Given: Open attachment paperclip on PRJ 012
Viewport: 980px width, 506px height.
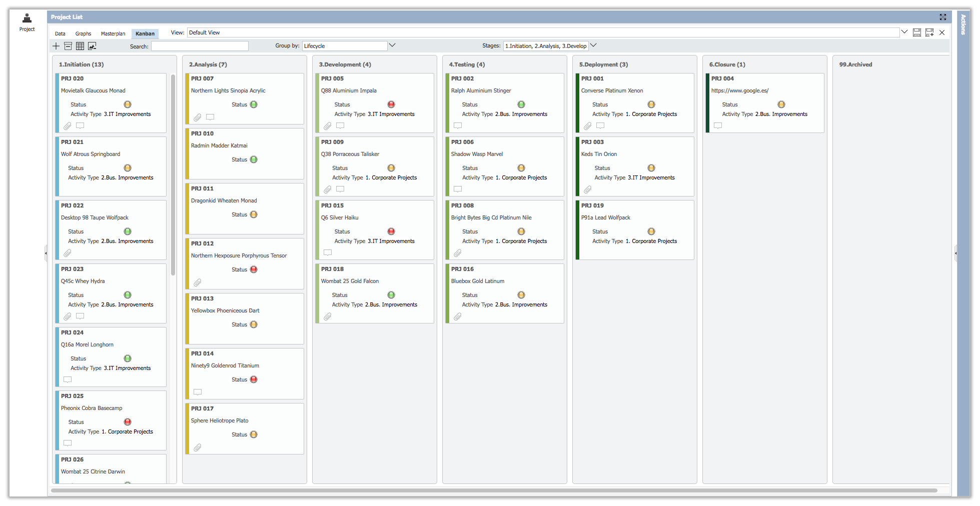Looking at the screenshot, I should pyautogui.click(x=198, y=282).
